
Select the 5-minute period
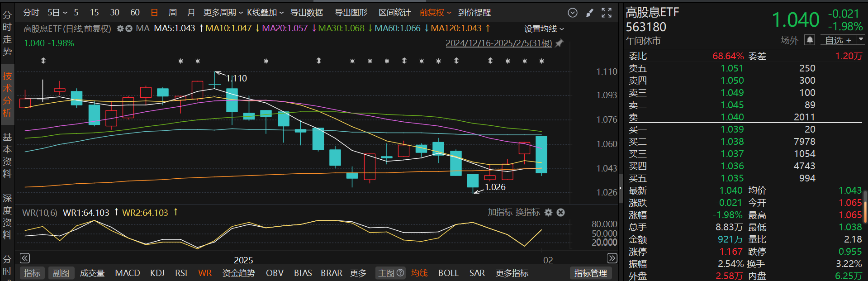coord(76,13)
